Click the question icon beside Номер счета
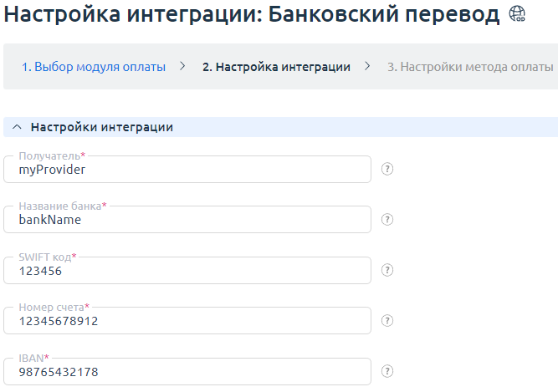Screen dimensions: 558x392 coord(387,320)
